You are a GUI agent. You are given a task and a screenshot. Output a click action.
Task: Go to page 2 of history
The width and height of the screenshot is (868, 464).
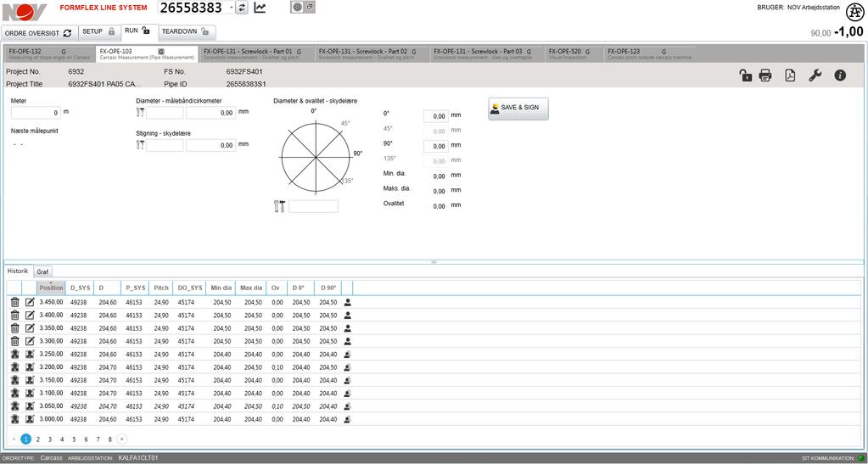point(38,439)
